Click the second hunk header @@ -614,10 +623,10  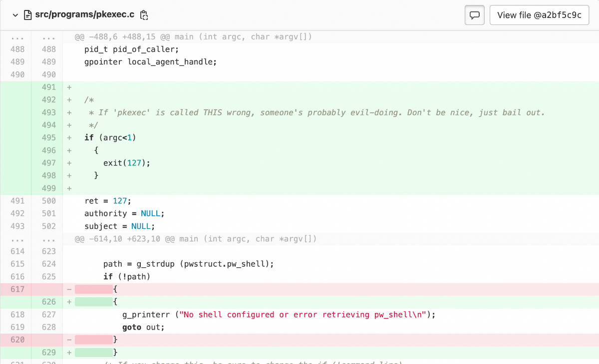pos(195,239)
